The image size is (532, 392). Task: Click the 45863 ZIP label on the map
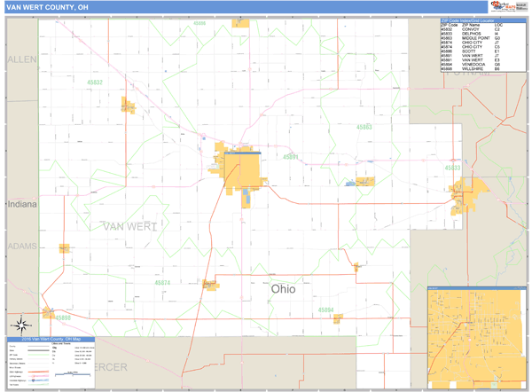coord(364,128)
